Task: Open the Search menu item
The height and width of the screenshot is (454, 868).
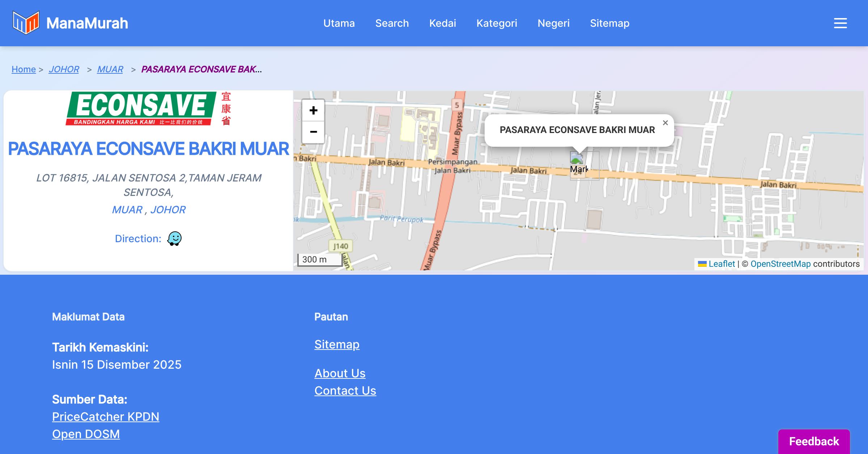Action: 392,23
